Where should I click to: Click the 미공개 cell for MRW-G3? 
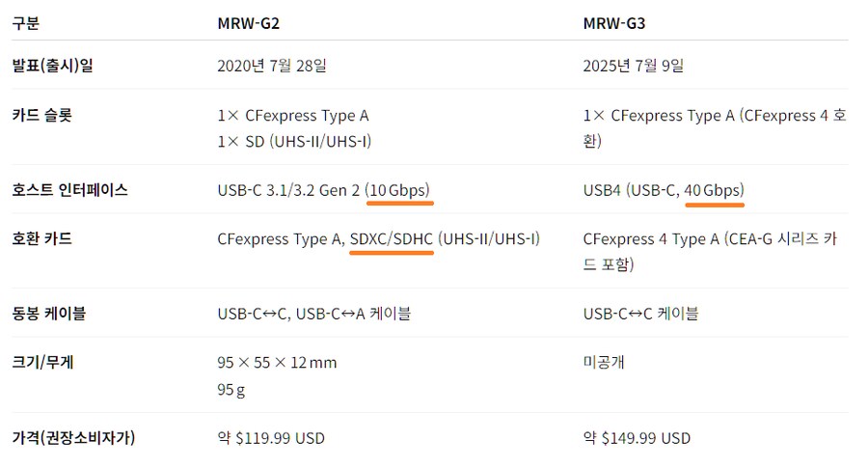pos(604,363)
